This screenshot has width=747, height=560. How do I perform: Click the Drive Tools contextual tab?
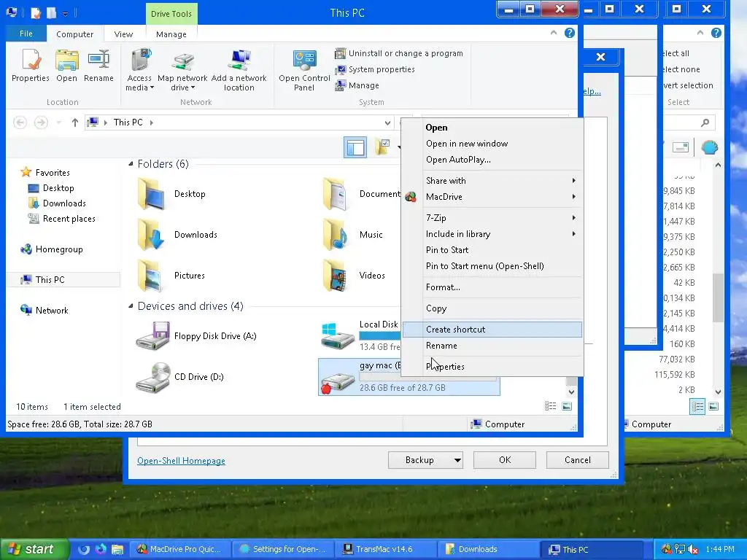[x=171, y=14]
